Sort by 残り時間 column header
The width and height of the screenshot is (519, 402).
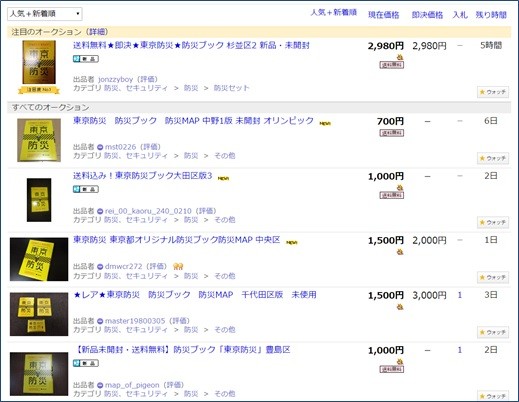point(491,15)
